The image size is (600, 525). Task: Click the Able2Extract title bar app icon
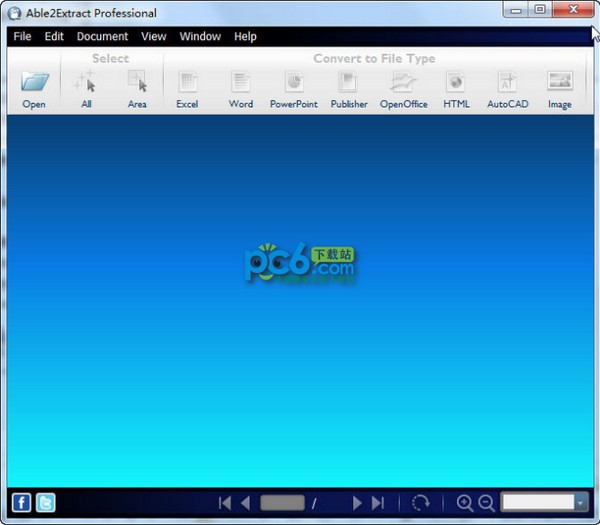tap(15, 13)
